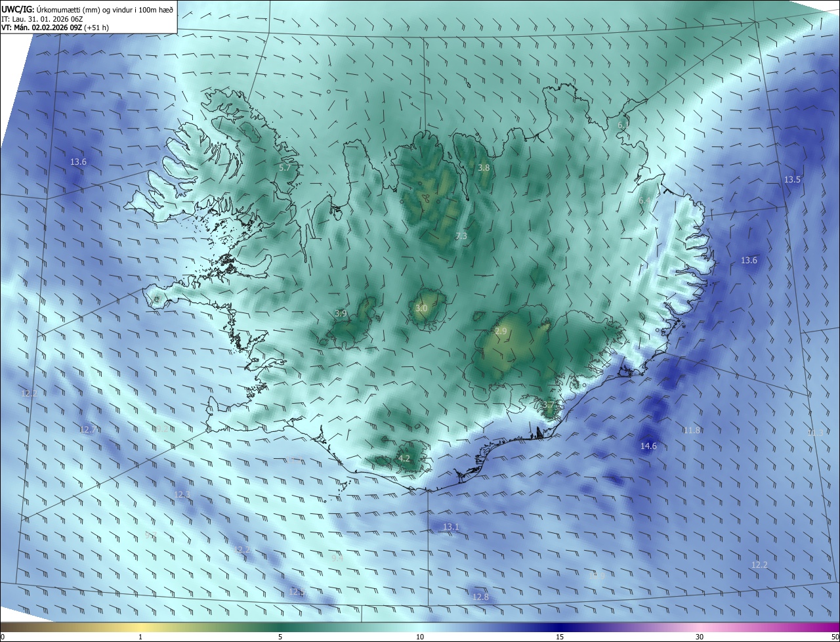This screenshot has height=642, width=840.
Task: Click the '5' label on the color scale
Action: coord(280,637)
